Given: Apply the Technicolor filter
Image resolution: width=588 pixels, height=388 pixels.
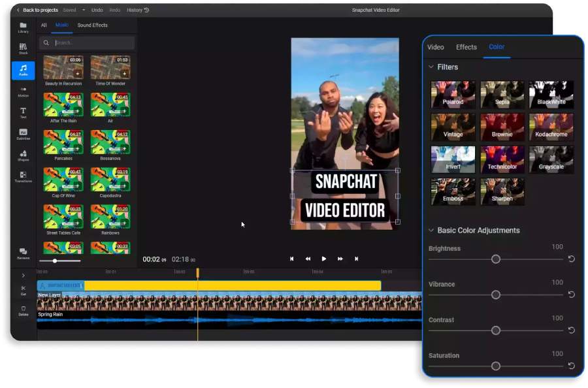Looking at the screenshot, I should tap(502, 159).
